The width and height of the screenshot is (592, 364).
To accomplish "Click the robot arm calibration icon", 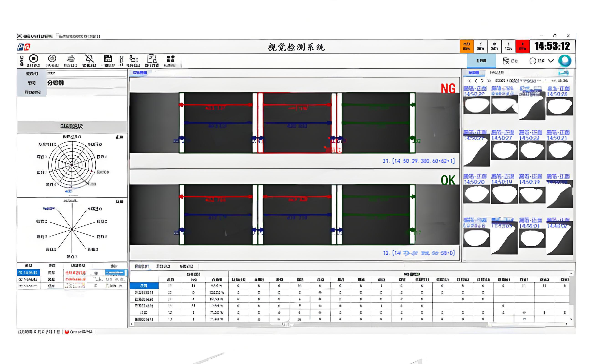I will pos(133,59).
